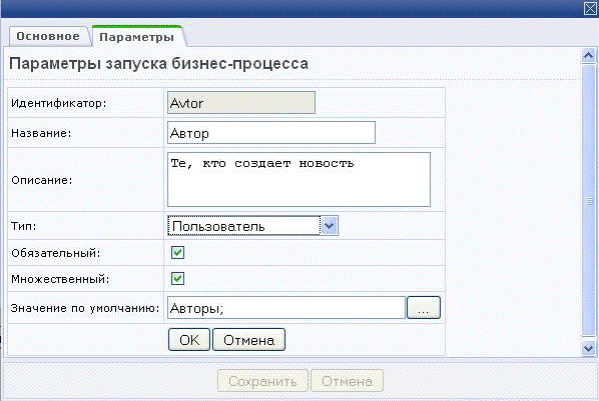Toggle the Обязательный checkbox
The height and width of the screenshot is (401, 599).
(x=178, y=252)
